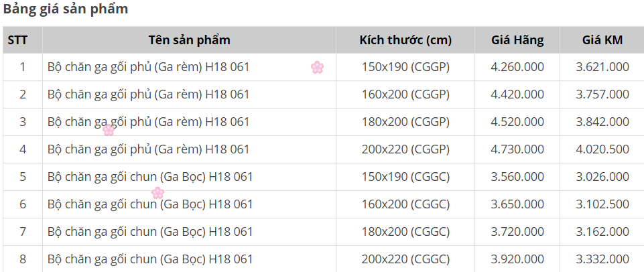
Task: Click the pink flower above row 6's "(Ga Bọc)"
Action: click(x=157, y=193)
